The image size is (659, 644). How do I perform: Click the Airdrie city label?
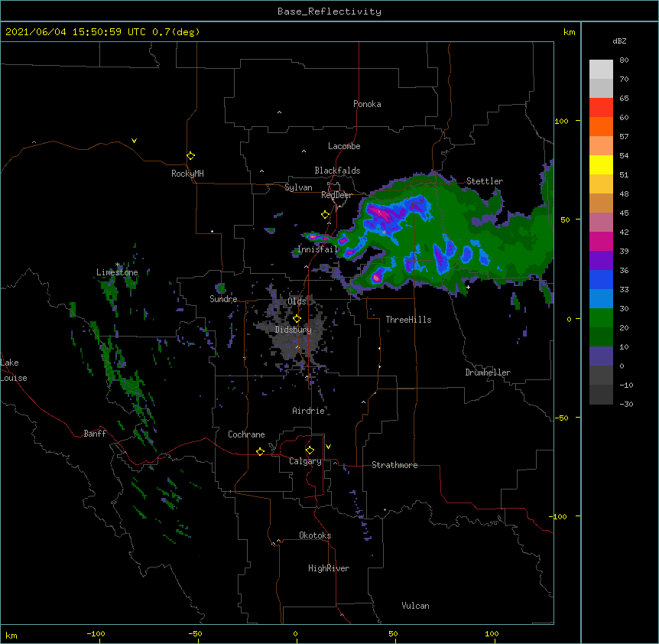click(309, 411)
